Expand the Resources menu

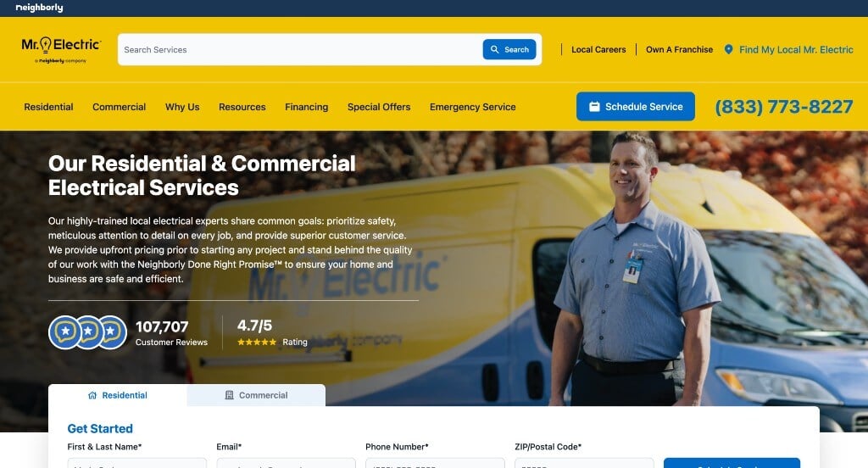tap(242, 107)
